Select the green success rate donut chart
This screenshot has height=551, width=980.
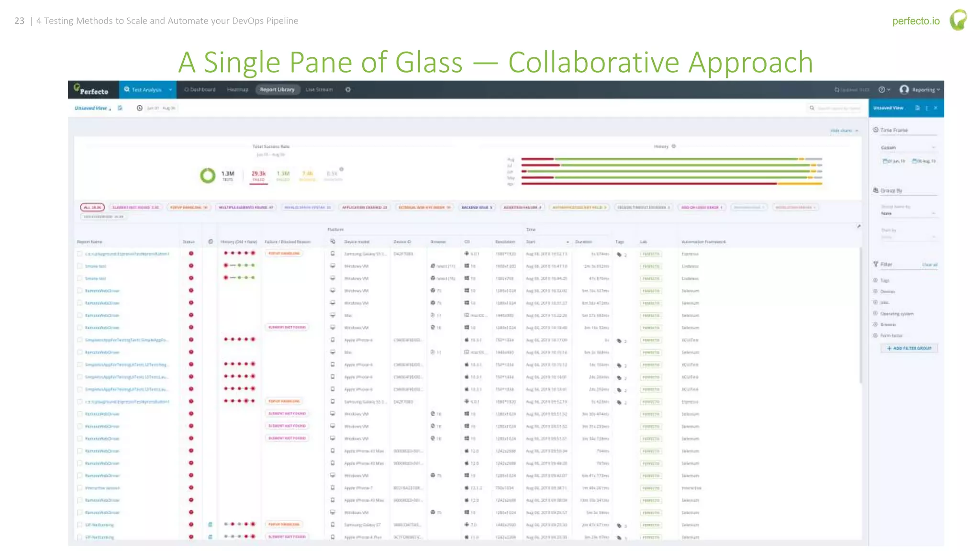(x=208, y=176)
